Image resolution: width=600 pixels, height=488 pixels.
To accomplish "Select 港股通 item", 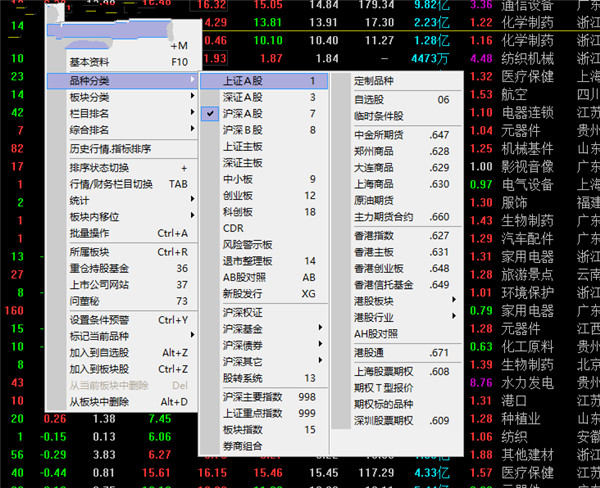I will tap(397, 353).
